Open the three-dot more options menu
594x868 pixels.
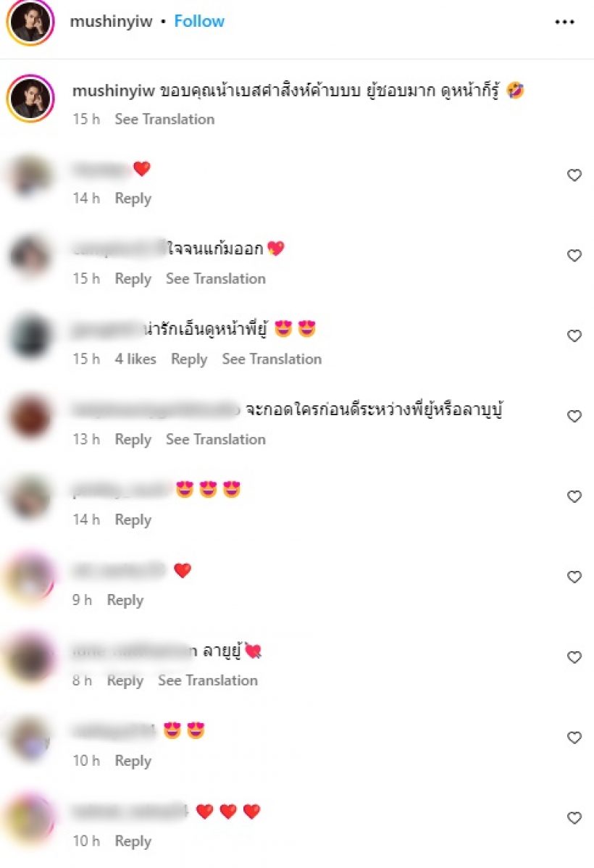[564, 22]
